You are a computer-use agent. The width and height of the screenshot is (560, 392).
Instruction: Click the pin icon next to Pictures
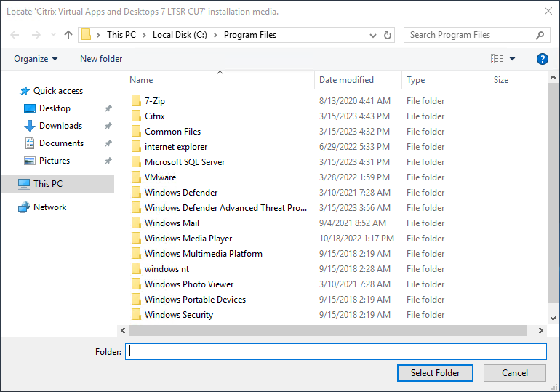point(108,161)
